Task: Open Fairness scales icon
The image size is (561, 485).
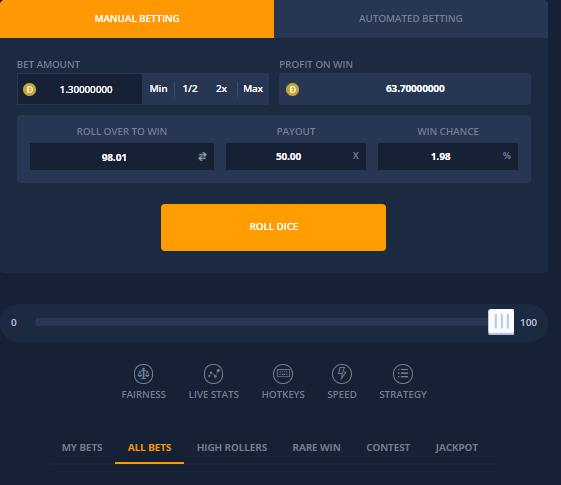Action: tap(143, 374)
